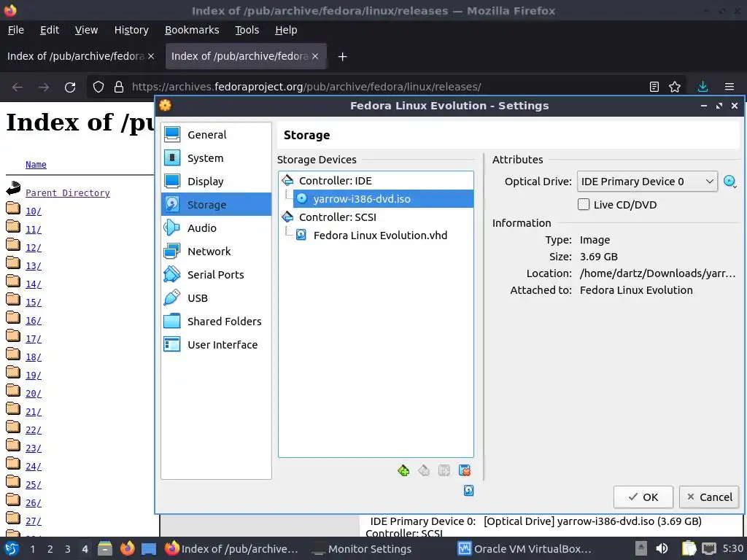The height and width of the screenshot is (560, 747).
Task: Select yarrow-i386-dvd.iso in storage tree
Action: [x=383, y=199]
